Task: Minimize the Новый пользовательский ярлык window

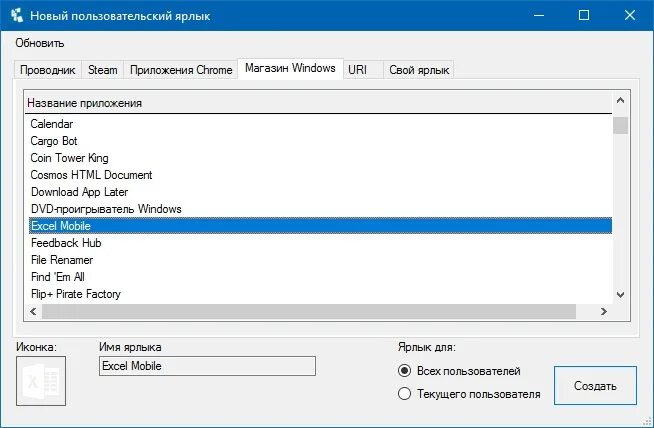Action: click(x=539, y=15)
